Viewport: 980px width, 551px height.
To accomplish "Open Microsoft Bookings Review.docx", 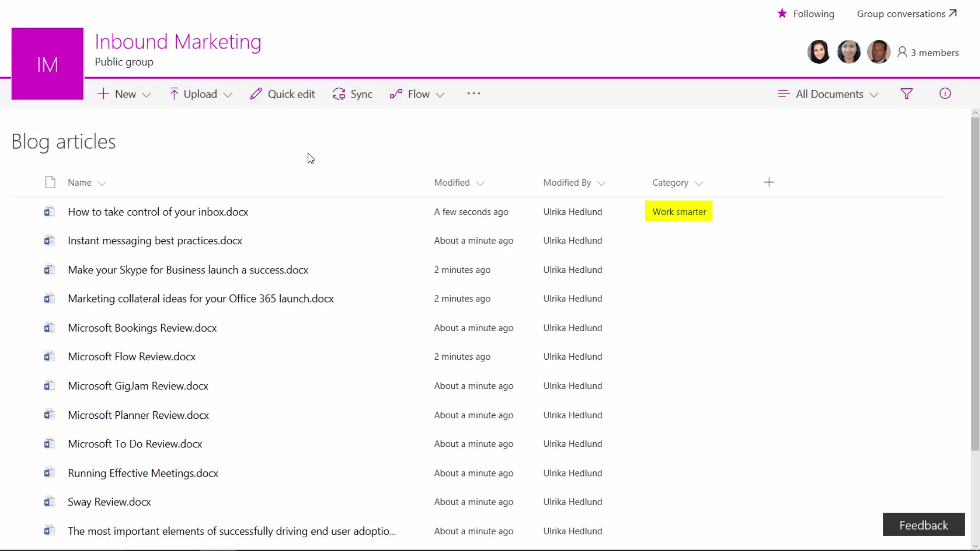I will [x=142, y=328].
